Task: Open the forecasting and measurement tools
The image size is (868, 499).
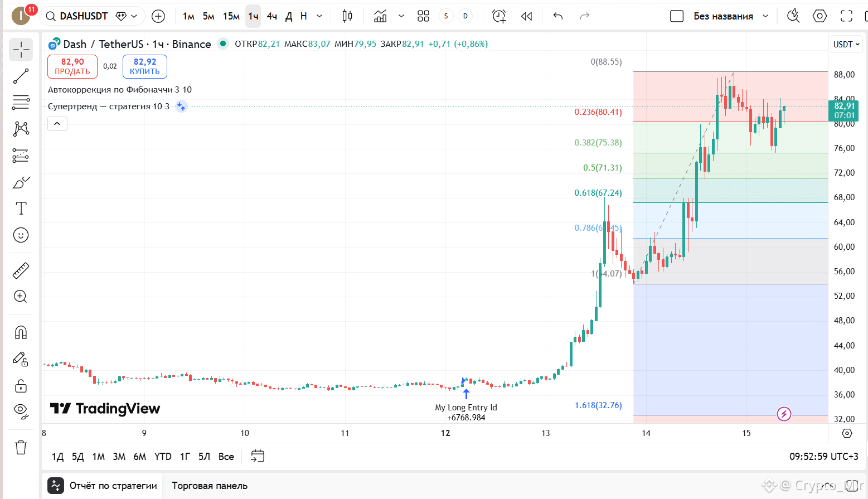Action: [x=21, y=156]
